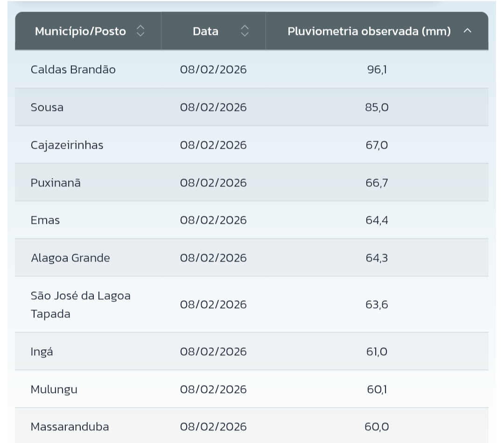Image resolution: width=504 pixels, height=443 pixels.
Task: Select the Caldas Brandão row name
Action: pos(73,70)
